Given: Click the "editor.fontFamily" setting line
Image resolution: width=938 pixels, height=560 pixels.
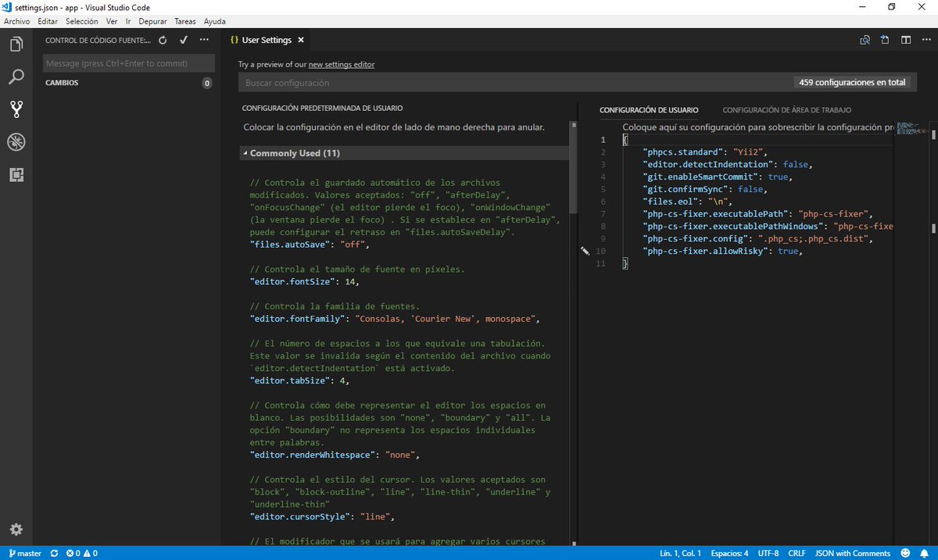Looking at the screenshot, I should point(394,319).
